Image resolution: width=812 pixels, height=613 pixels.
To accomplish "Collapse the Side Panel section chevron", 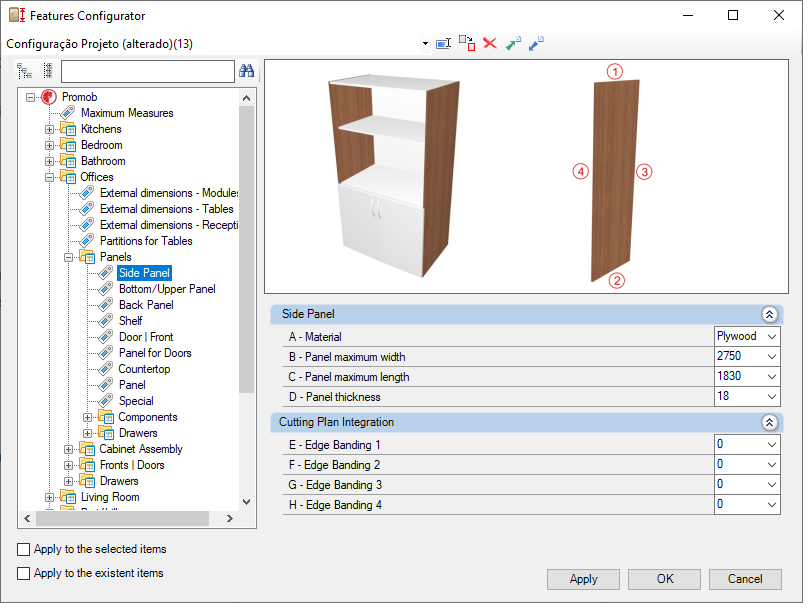I will (x=769, y=314).
